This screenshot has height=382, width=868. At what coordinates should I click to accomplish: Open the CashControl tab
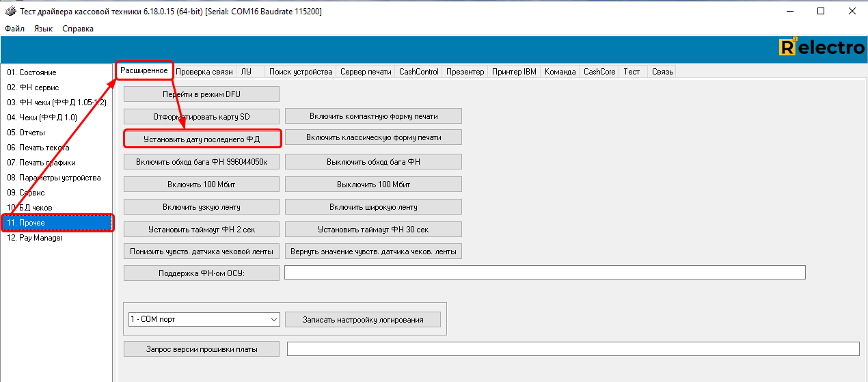(418, 72)
